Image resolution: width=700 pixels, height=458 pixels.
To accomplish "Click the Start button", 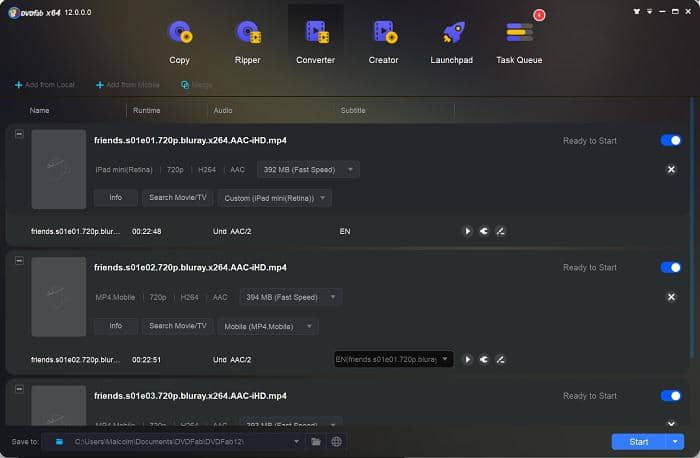I will (x=639, y=441).
